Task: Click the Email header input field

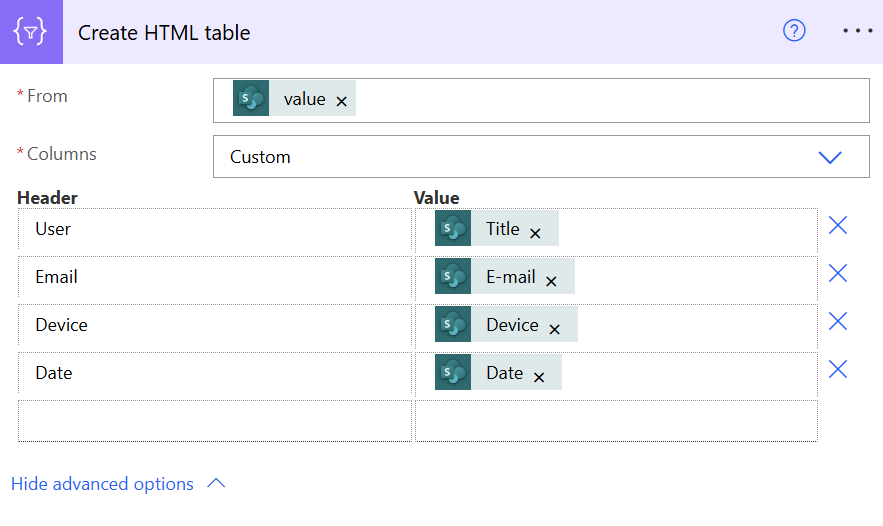Action: 215,277
